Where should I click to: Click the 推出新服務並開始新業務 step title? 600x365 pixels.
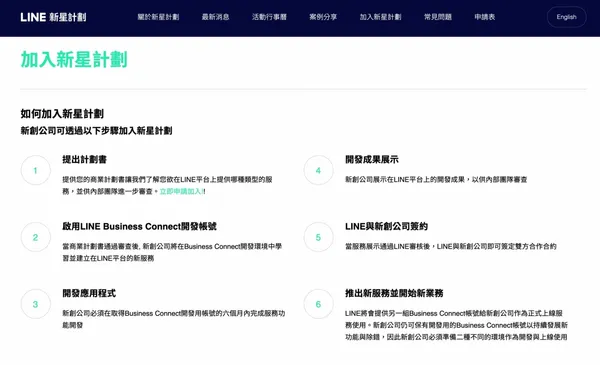click(394, 293)
